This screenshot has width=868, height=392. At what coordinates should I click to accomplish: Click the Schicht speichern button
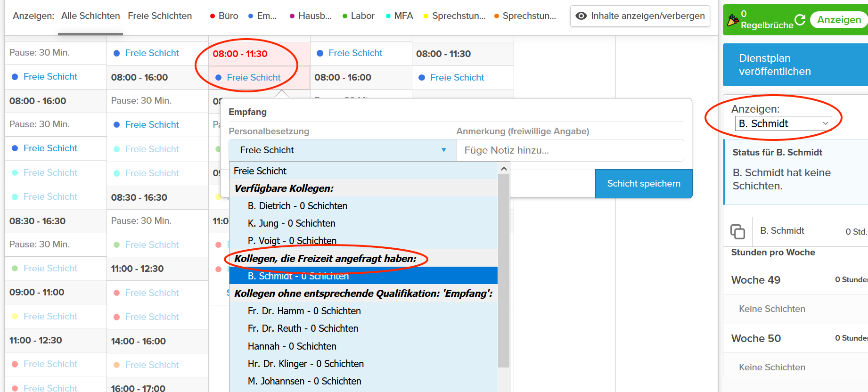coord(643,184)
